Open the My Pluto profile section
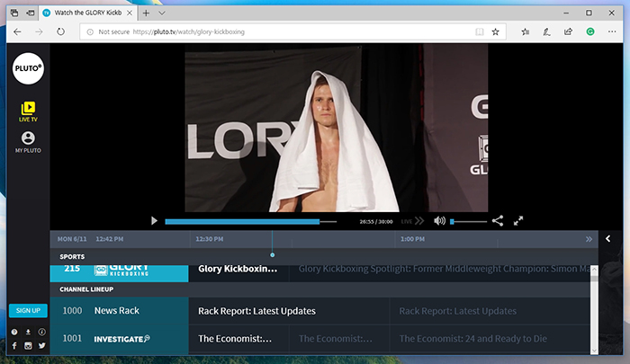The image size is (630, 364). click(28, 142)
